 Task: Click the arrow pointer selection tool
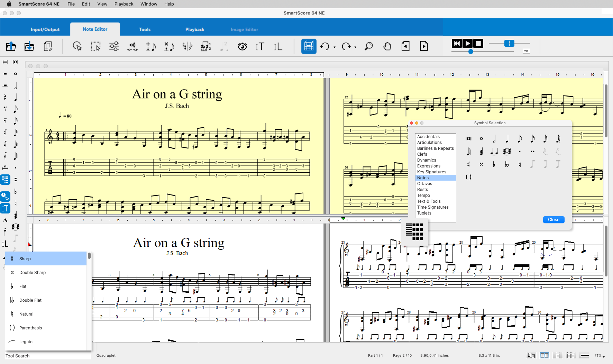pyautogui.click(x=77, y=46)
